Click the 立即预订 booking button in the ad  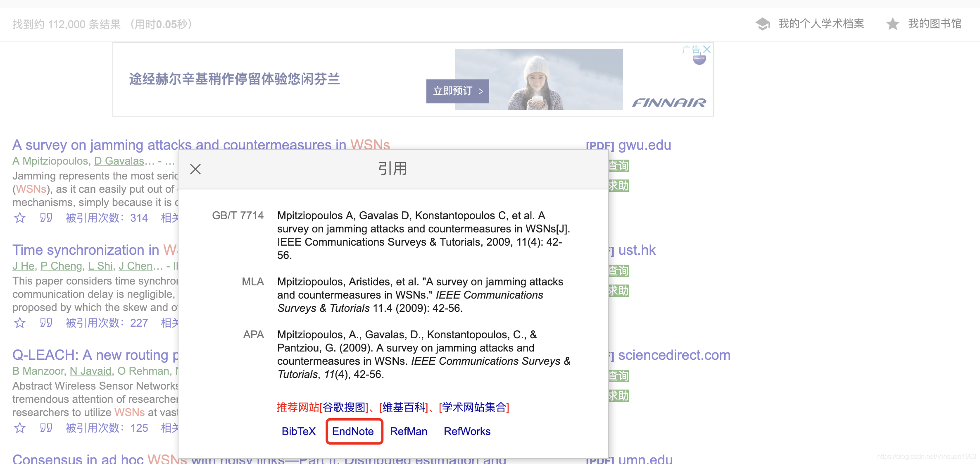coord(457,91)
